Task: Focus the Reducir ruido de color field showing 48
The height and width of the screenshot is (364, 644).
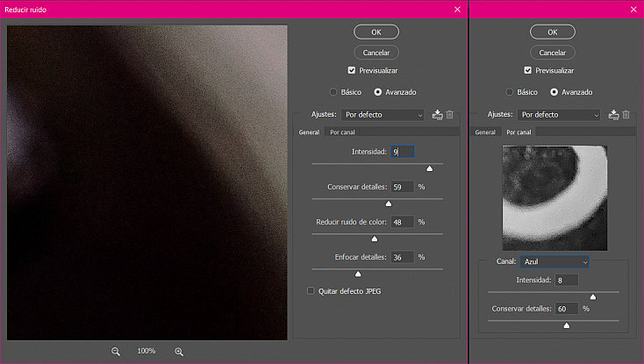Action: pyautogui.click(x=403, y=222)
